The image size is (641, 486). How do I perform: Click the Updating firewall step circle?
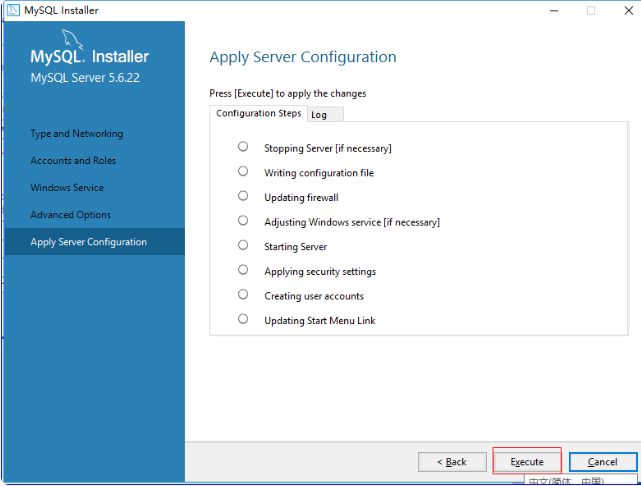[243, 196]
